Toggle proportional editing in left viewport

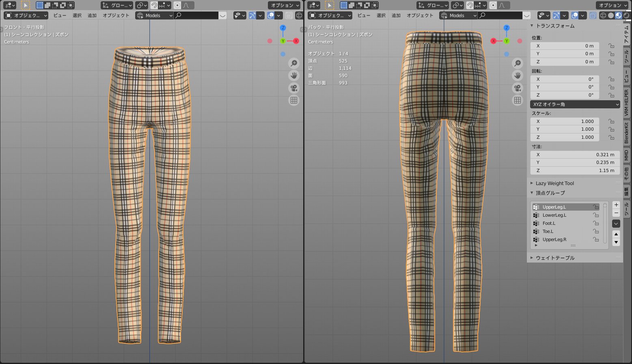(x=177, y=5)
